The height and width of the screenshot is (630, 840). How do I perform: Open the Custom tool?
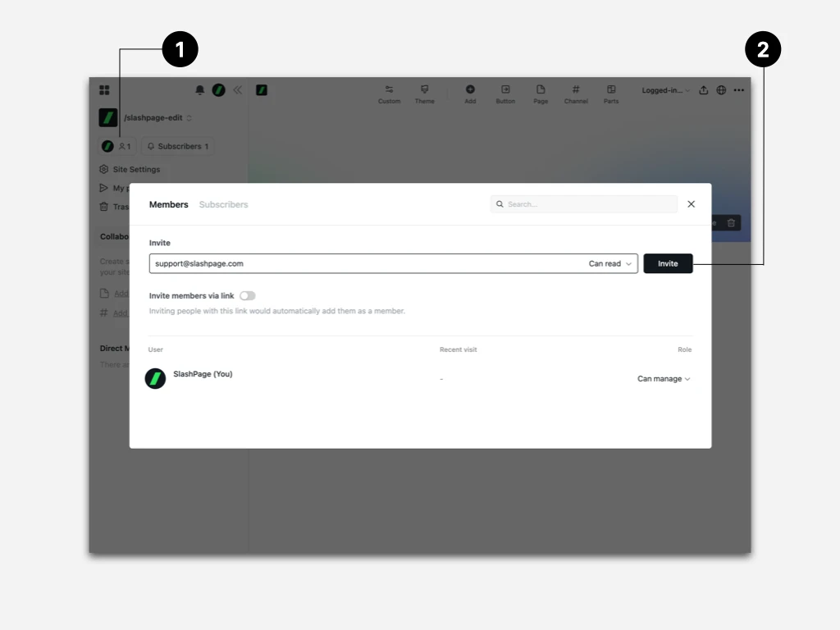click(389, 94)
